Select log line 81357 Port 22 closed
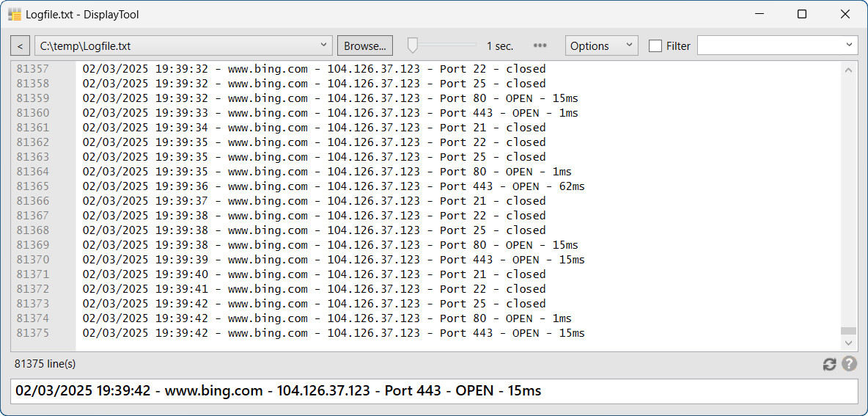The height and width of the screenshot is (416, 868). pyautogui.click(x=314, y=69)
